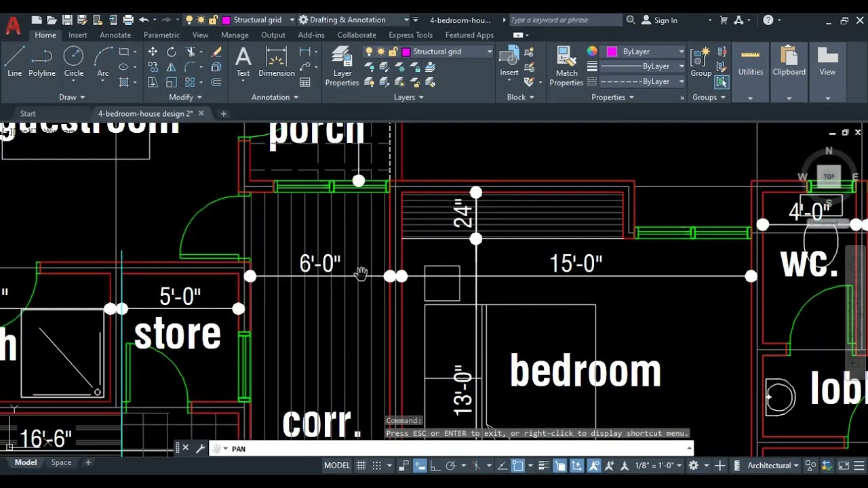Screen dimensions: 868x488
Task: Click the Move tool icon
Action: coord(153,52)
